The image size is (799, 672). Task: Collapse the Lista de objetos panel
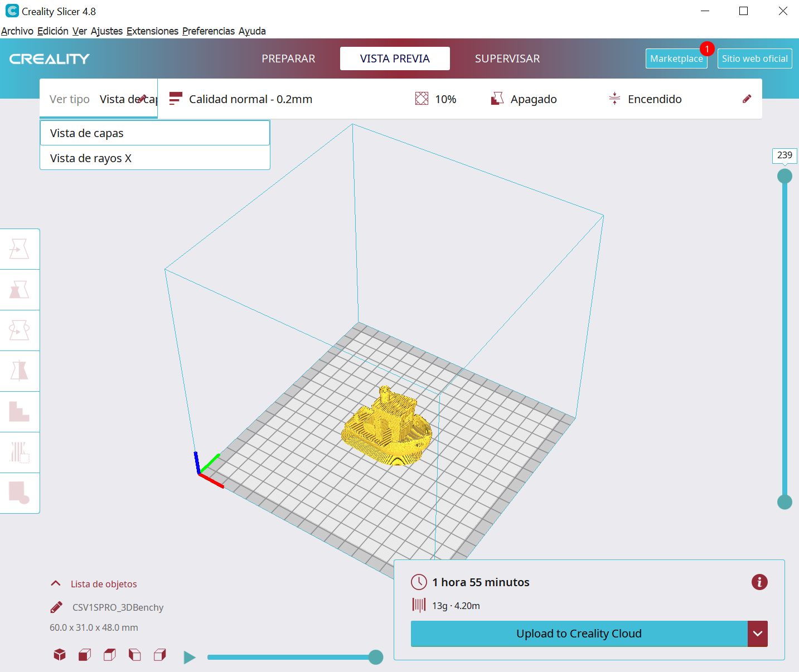click(56, 584)
